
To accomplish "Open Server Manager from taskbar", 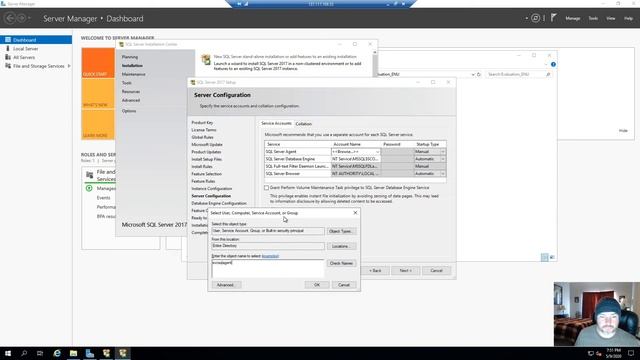I will [90, 353].
